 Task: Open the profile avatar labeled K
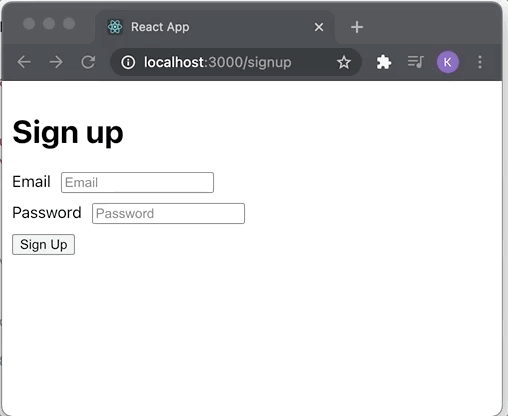click(448, 62)
